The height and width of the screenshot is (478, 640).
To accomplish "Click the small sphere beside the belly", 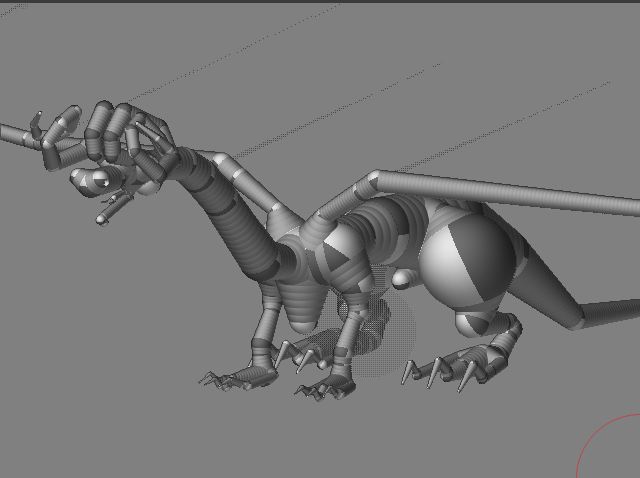I will point(402,279).
